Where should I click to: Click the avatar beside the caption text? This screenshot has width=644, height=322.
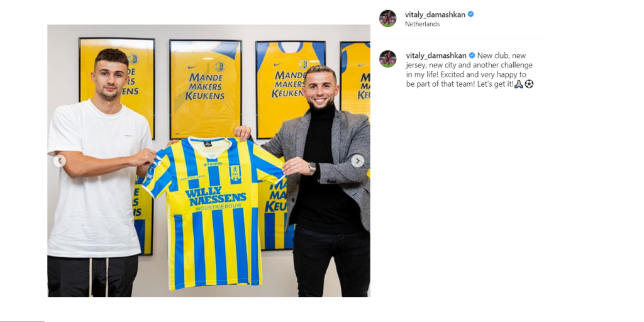tap(387, 59)
